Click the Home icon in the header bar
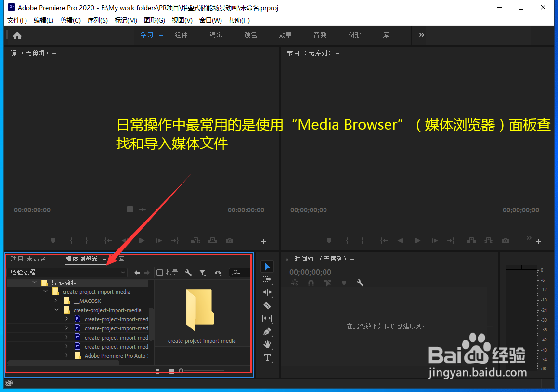Image resolution: width=558 pixels, height=392 pixels. pos(17,35)
